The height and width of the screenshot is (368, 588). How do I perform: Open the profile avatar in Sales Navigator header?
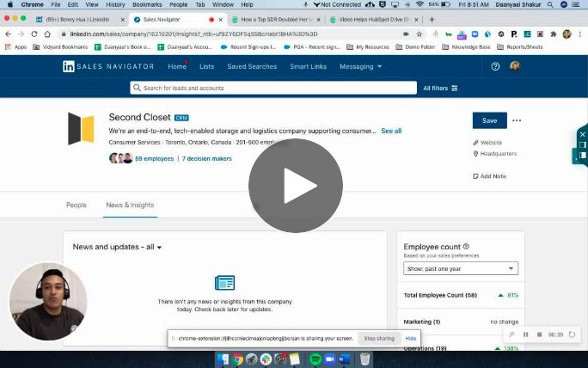point(515,66)
